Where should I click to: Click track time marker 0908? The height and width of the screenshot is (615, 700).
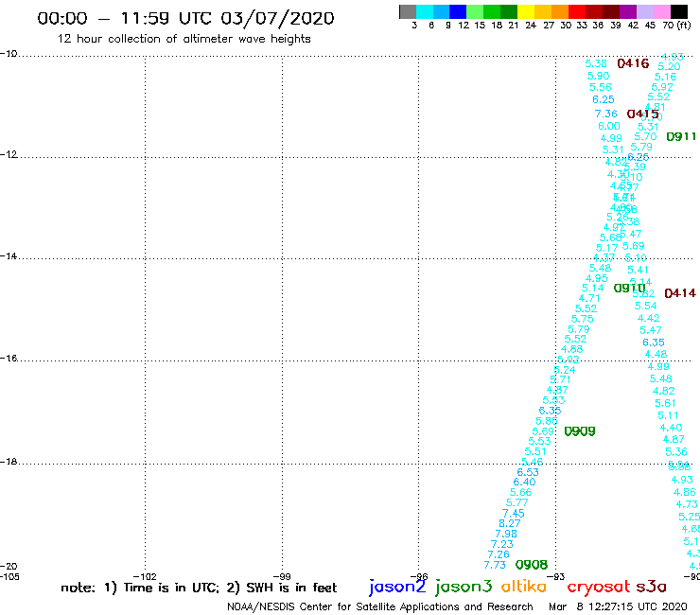(532, 565)
